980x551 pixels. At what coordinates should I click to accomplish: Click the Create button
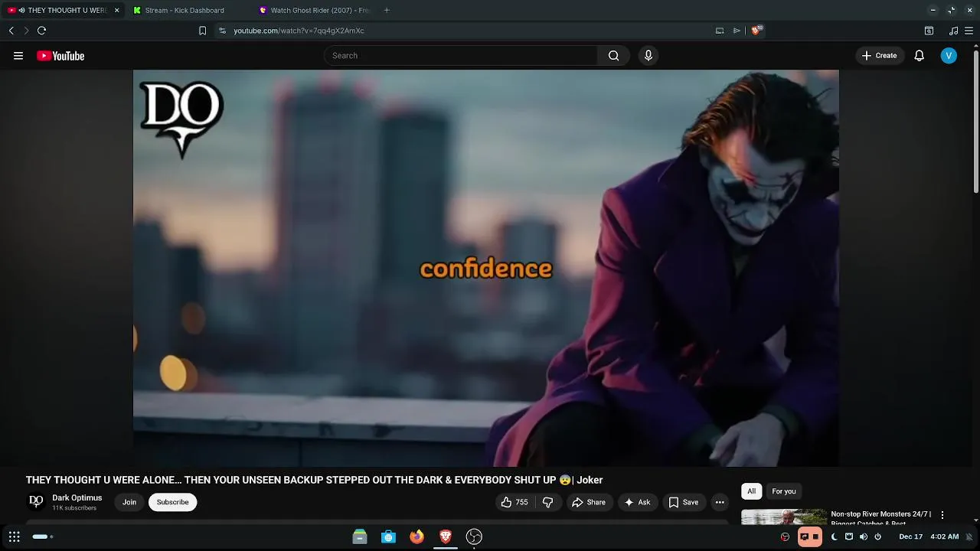tap(879, 56)
